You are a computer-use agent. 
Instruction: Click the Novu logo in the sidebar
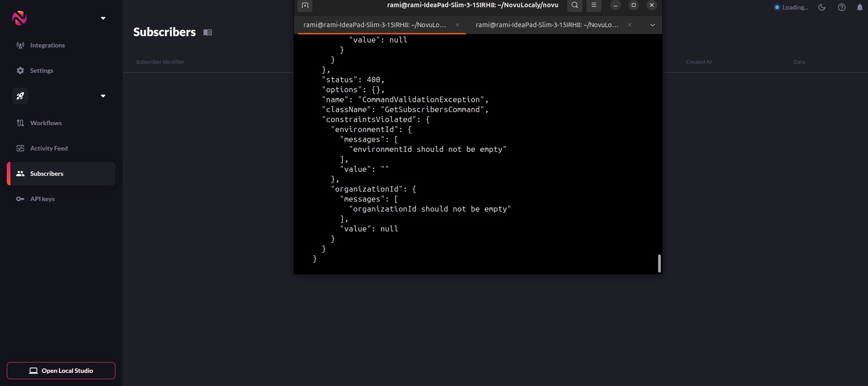point(19,18)
